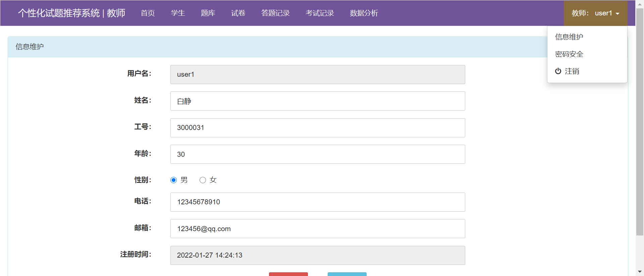Click the power icon next to 注销
Viewport: 644px width, 276px height.
pyautogui.click(x=558, y=71)
